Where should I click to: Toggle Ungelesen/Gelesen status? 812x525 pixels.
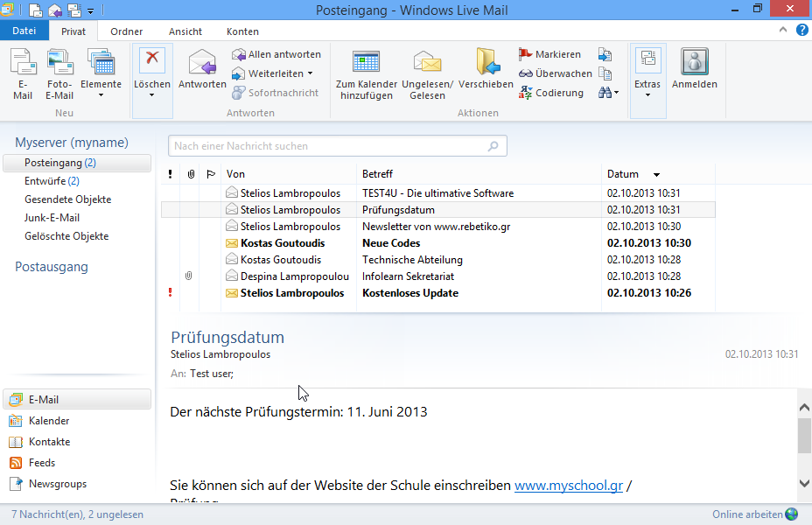click(427, 74)
